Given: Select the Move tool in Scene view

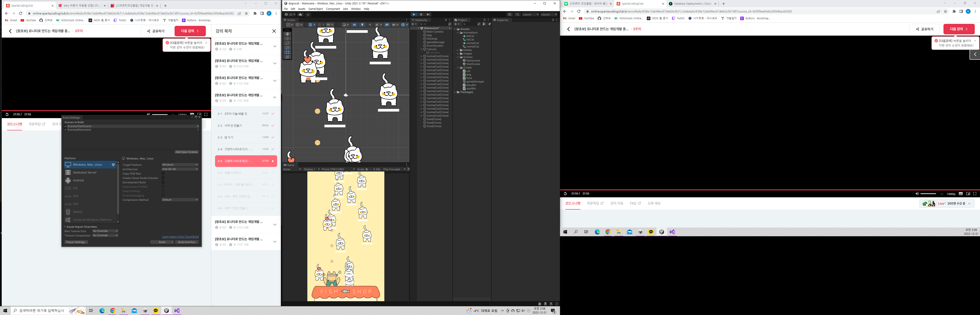Looking at the screenshot, I should [x=288, y=38].
